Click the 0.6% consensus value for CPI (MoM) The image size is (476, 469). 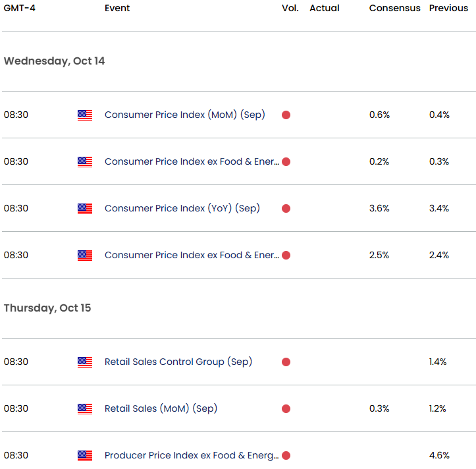[379, 115]
